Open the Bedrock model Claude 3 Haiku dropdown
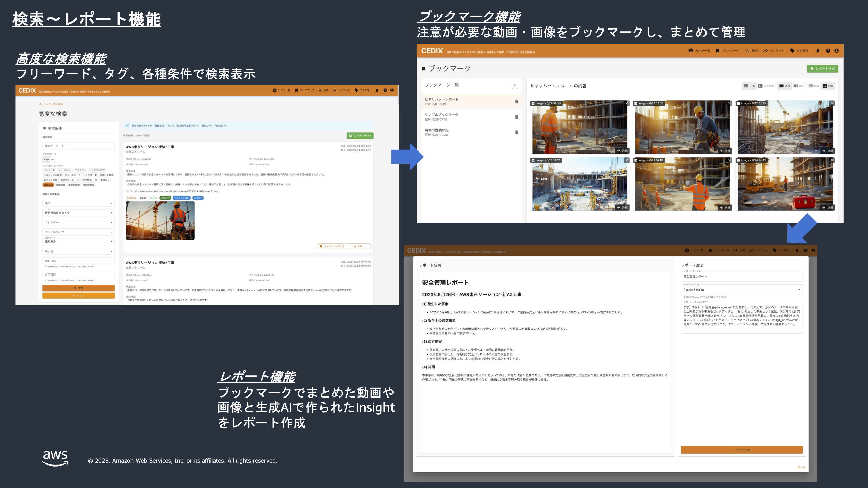This screenshot has height=488, width=868. pos(741,290)
